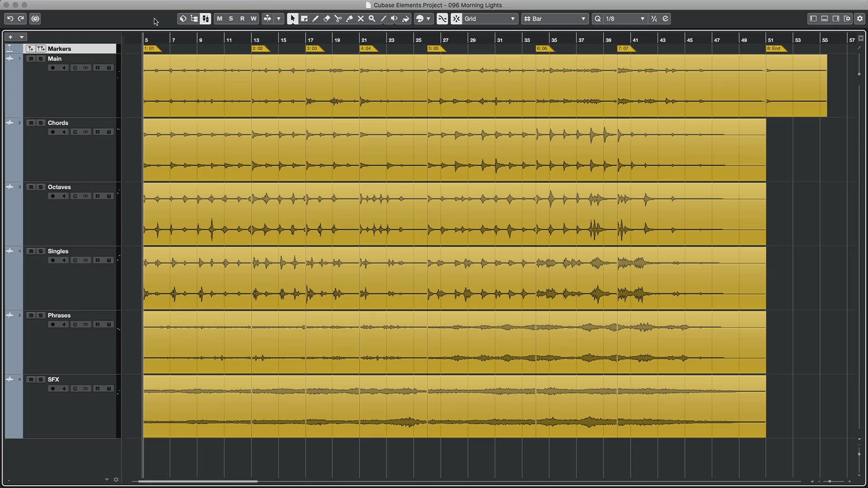This screenshot has width=868, height=488.
Task: Solo the Octaves track
Action: pos(41,187)
